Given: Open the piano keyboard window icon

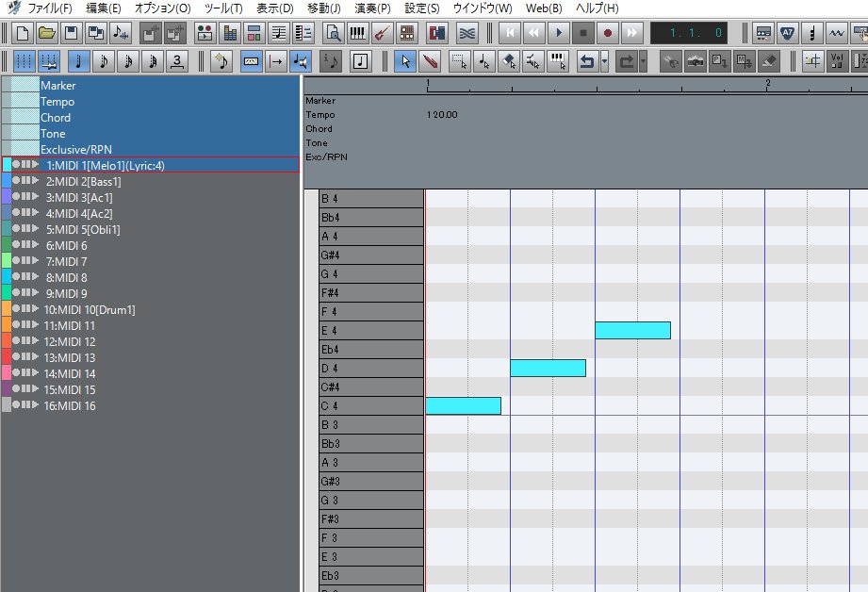Looking at the screenshot, I should (358, 33).
